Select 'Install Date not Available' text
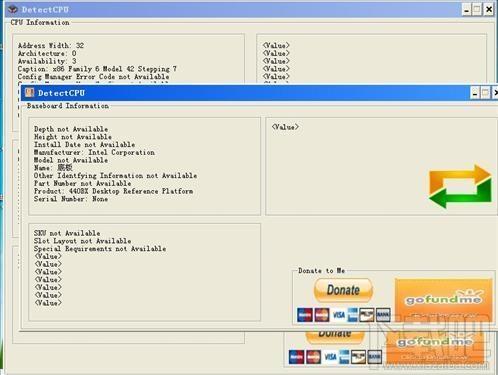Viewport: 498px width, 375px height. click(84, 145)
